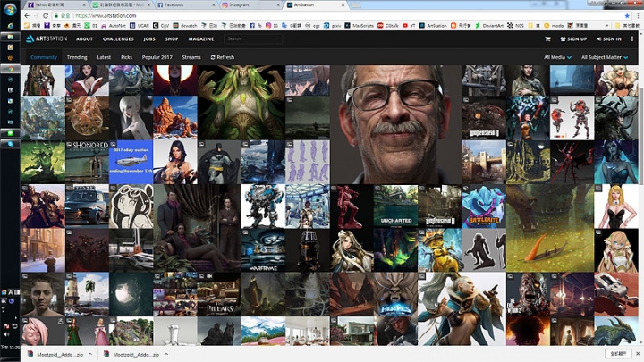Open the Batman figure thumbnail
This screenshot has width=644, height=362.
coord(219,162)
